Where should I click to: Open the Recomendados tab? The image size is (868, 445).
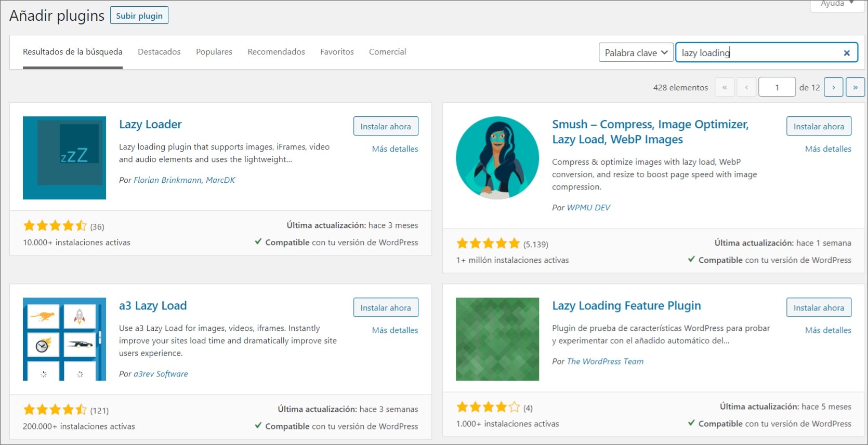[x=276, y=52]
